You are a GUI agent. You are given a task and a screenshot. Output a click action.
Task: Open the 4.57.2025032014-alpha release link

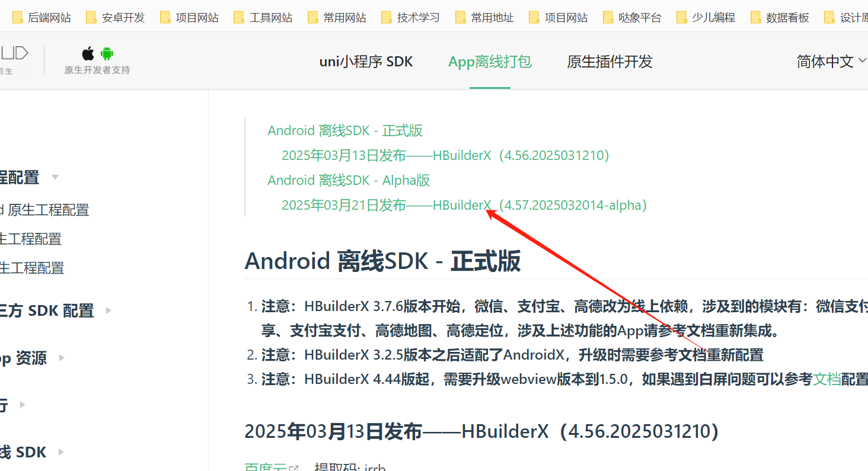(464, 205)
